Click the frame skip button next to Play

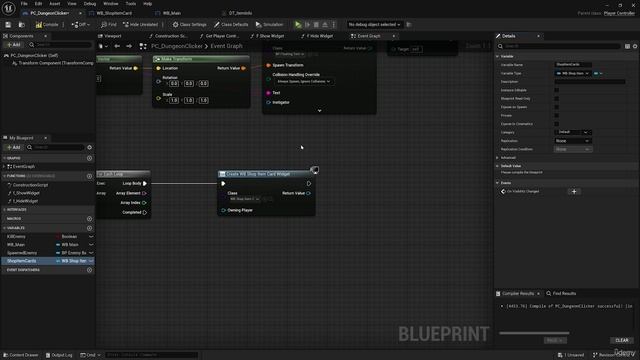pyautogui.click(x=307, y=24)
